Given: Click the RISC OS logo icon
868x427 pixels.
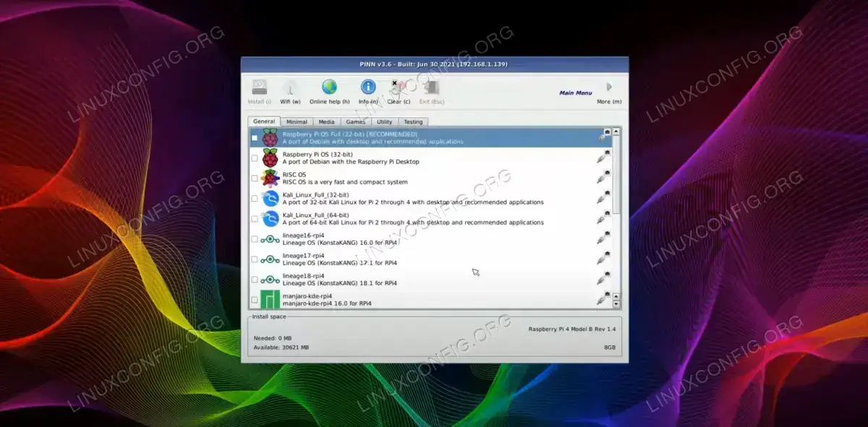Looking at the screenshot, I should (271, 178).
